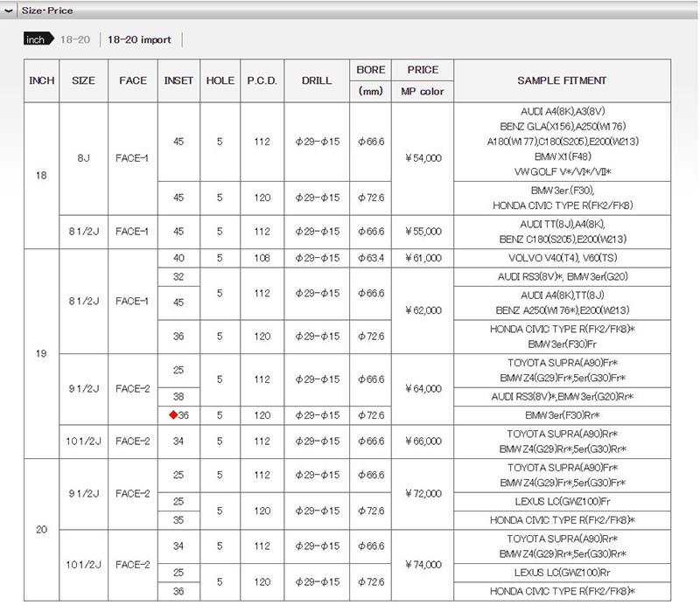Select the 8J size cell
The height and width of the screenshot is (612, 700).
tap(83, 157)
